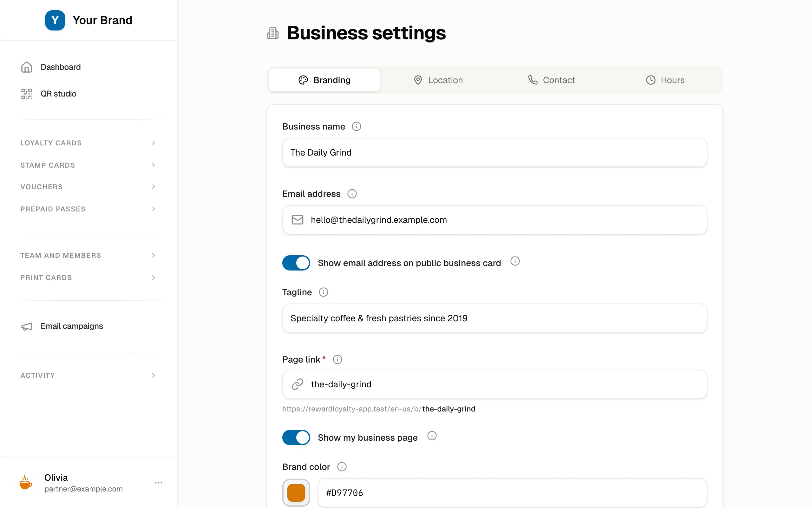
Task: Click the #D97706 hex color field
Action: tap(512, 492)
